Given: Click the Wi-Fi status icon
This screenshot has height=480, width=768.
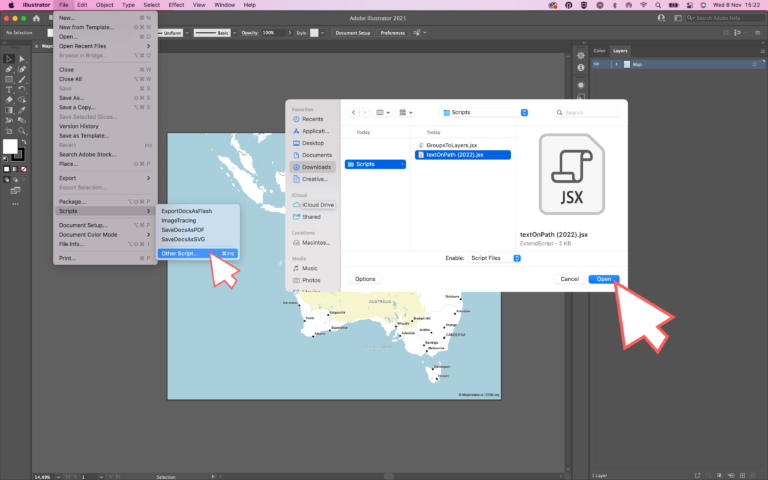Looking at the screenshot, I should pyautogui.click(x=644, y=5).
